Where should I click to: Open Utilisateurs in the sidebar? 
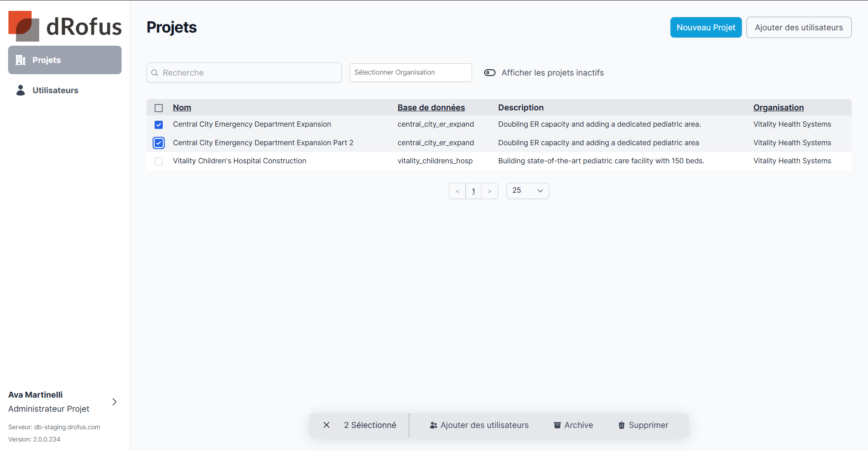55,90
